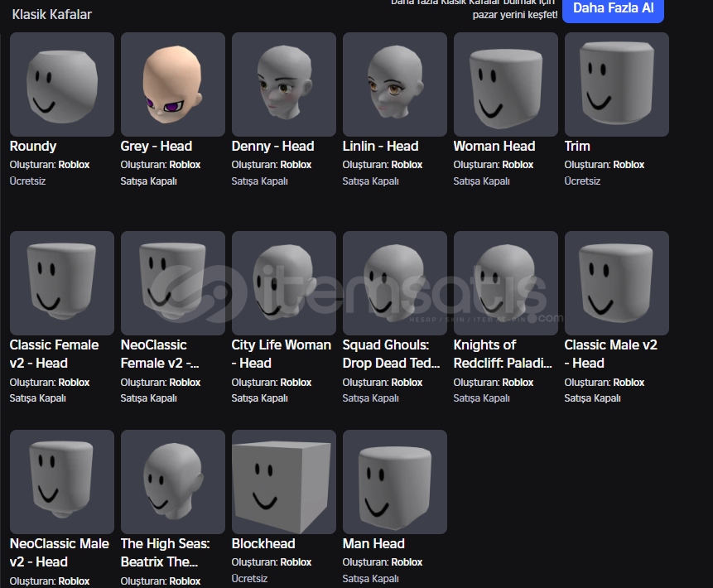This screenshot has height=588, width=713.
Task: Click Classic Female v2 - Head title
Action: 55,354
